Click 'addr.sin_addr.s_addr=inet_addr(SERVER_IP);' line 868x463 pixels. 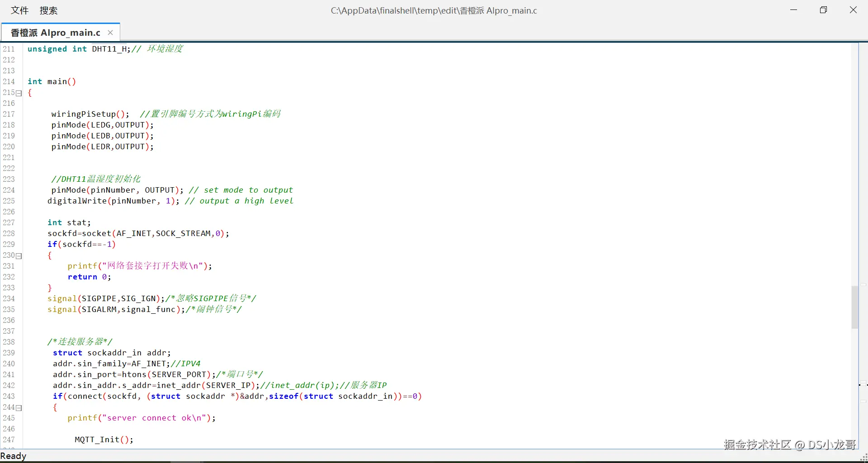click(x=156, y=385)
